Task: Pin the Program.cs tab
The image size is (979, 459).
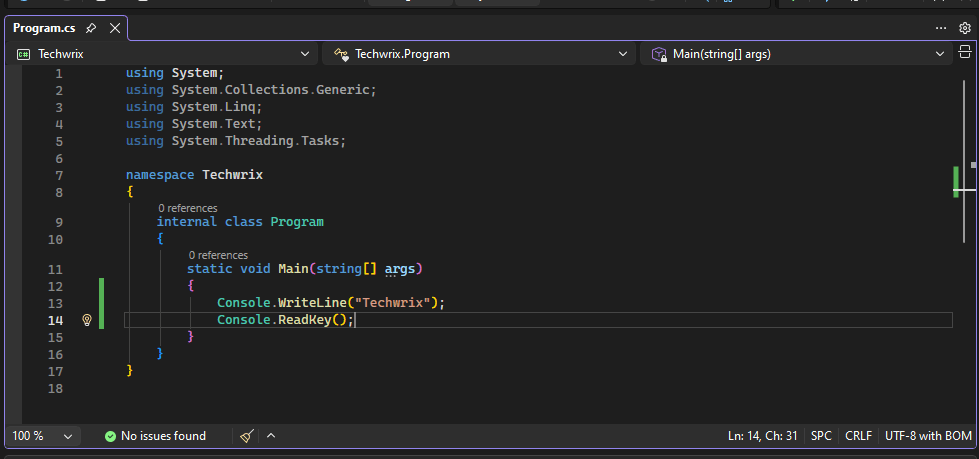Action: (91, 28)
